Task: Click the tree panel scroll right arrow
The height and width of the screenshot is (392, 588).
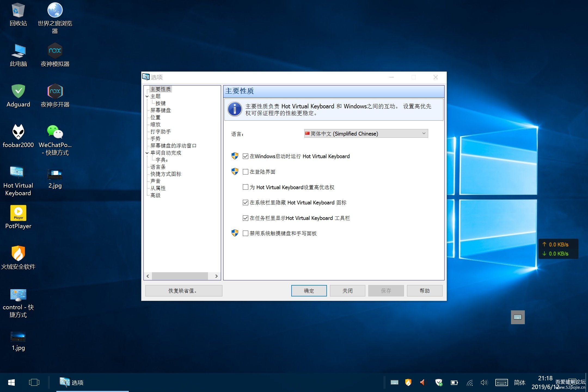Action: point(216,276)
